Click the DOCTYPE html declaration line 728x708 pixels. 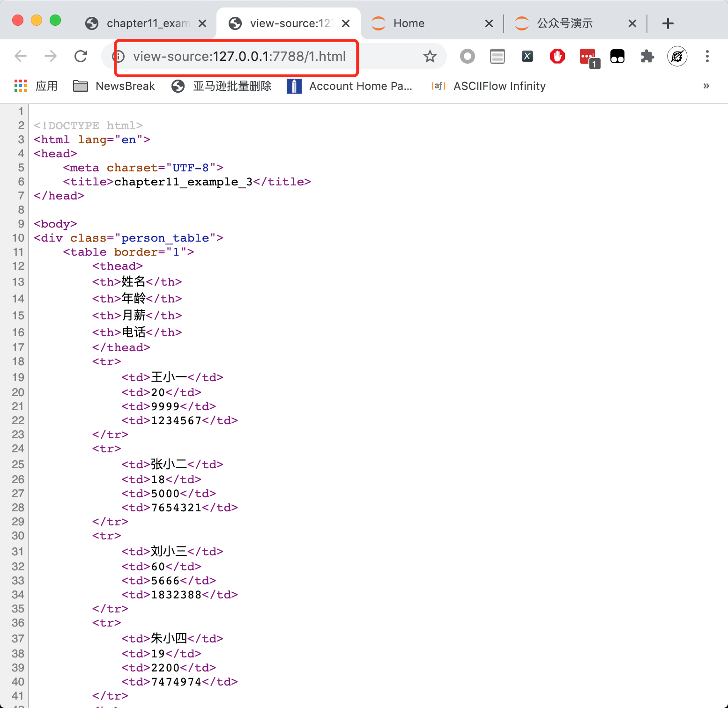(x=88, y=125)
